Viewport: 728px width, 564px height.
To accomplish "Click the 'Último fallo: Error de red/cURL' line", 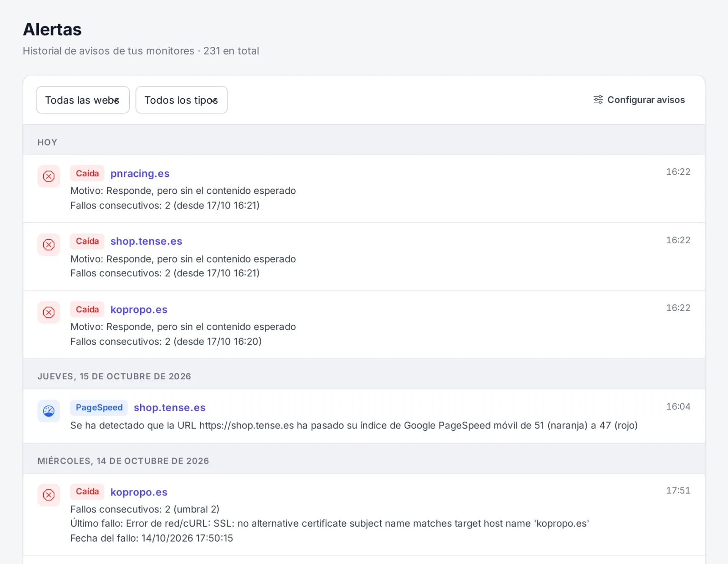I will click(x=330, y=524).
